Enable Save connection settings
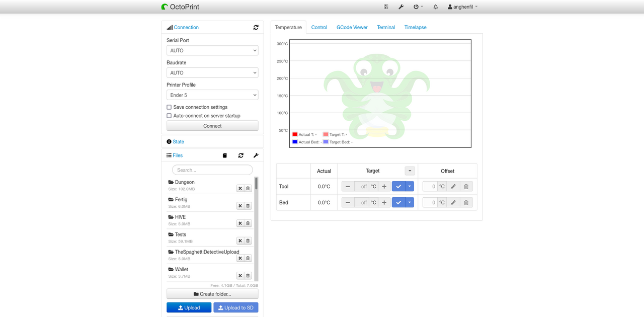The height and width of the screenshot is (317, 644). [x=169, y=107]
